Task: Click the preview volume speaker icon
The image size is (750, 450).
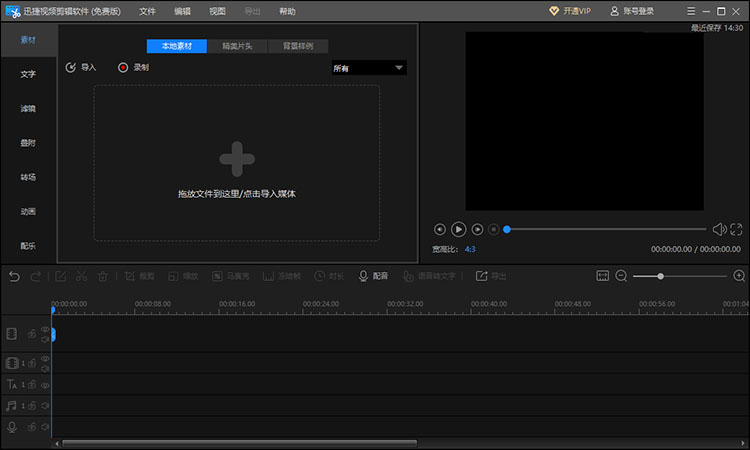Action: click(719, 230)
